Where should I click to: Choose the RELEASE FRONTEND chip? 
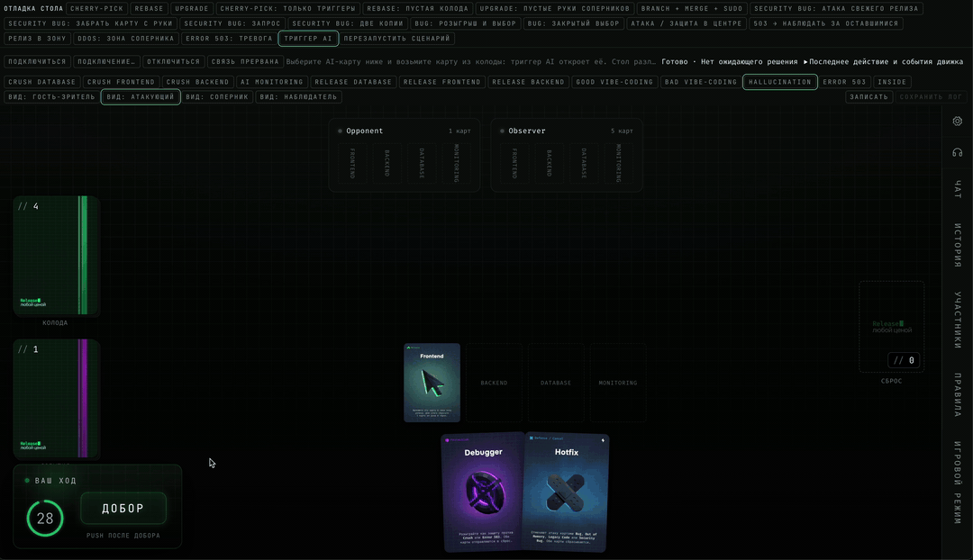point(441,82)
